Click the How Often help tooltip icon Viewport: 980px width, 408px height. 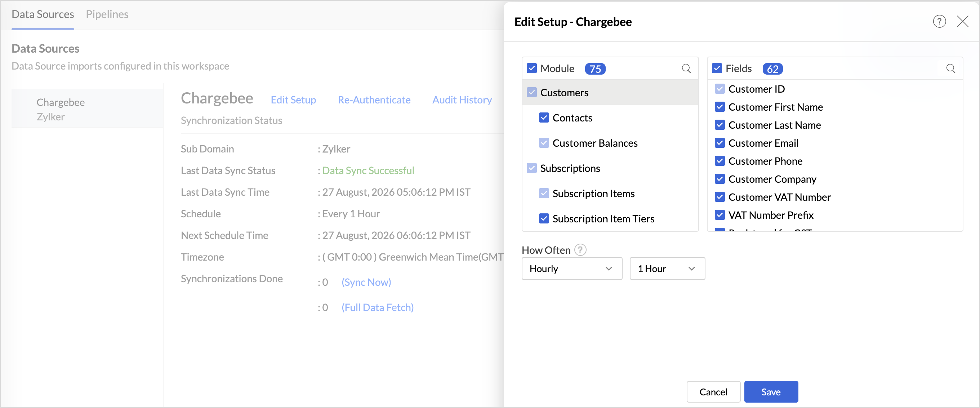pyautogui.click(x=580, y=250)
